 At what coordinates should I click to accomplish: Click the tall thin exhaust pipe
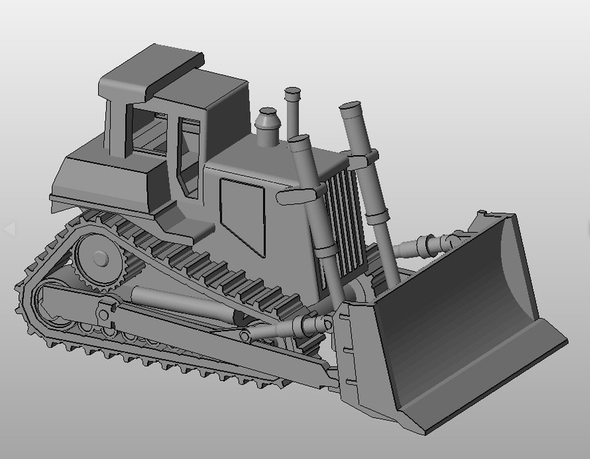tap(292, 113)
